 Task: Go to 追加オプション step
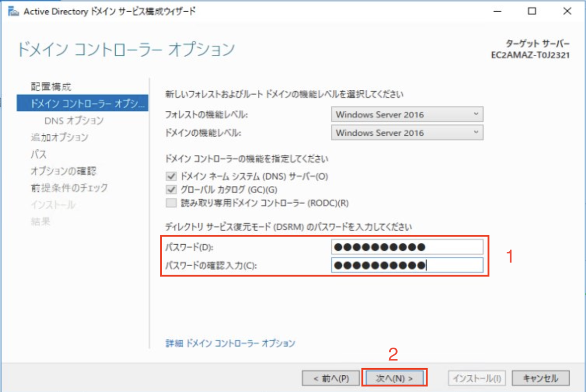click(59, 137)
